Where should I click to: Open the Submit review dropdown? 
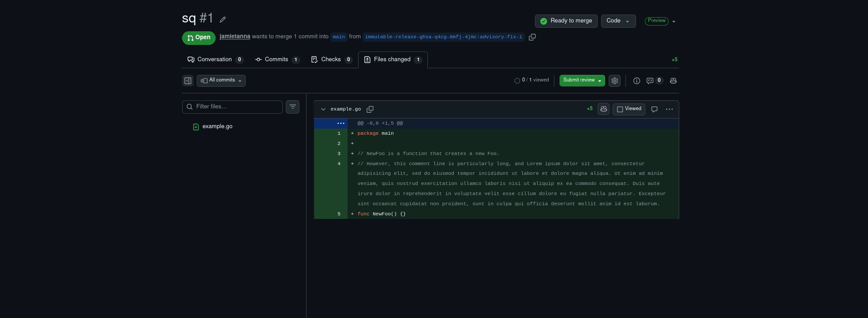pyautogui.click(x=582, y=81)
